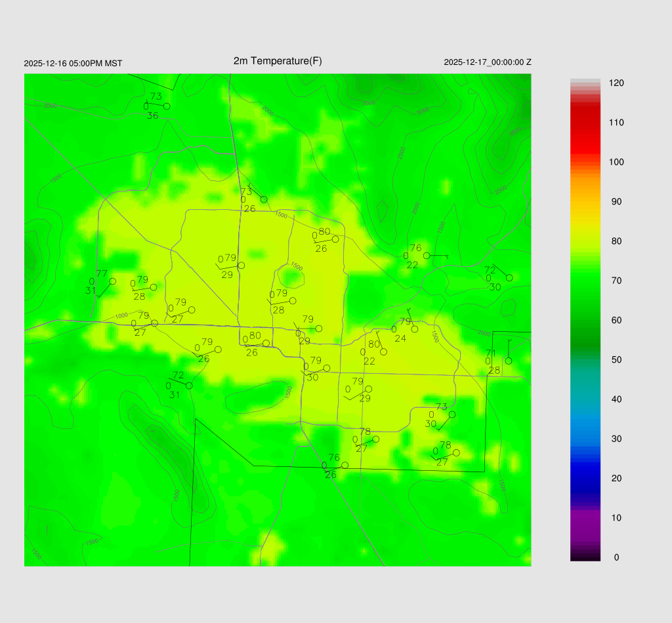Image resolution: width=672 pixels, height=623 pixels.
Task: Click the 120 tick label on the colorbar
Action: pyautogui.click(x=616, y=83)
